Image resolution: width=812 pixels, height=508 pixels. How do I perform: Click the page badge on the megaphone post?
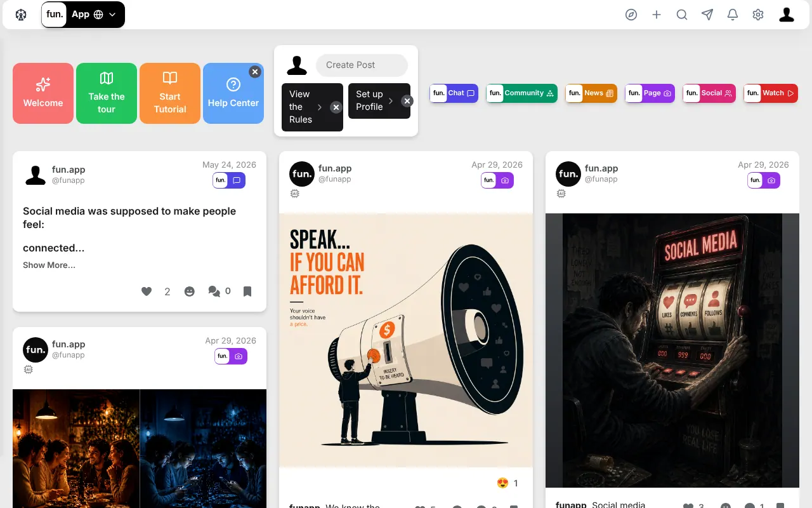(x=497, y=180)
